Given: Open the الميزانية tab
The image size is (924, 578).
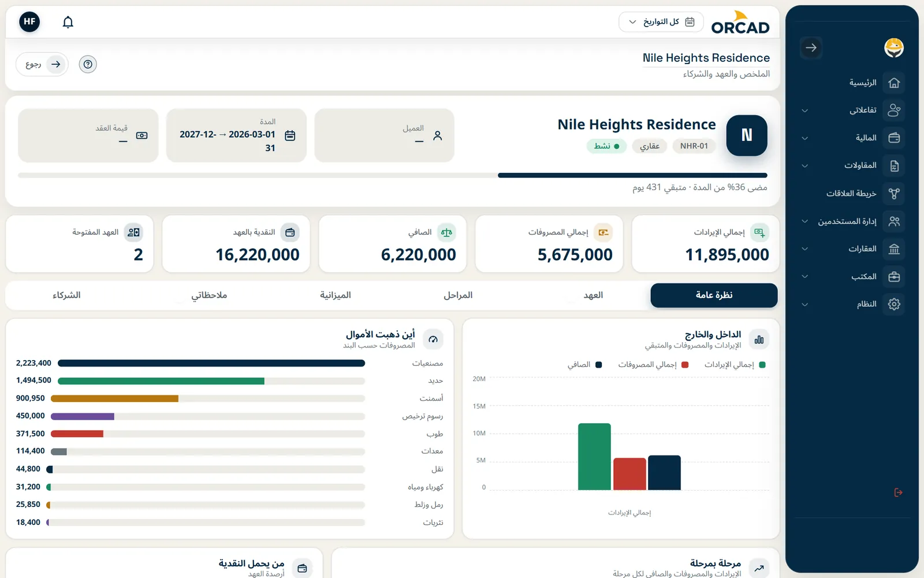Looking at the screenshot, I should pos(336,295).
